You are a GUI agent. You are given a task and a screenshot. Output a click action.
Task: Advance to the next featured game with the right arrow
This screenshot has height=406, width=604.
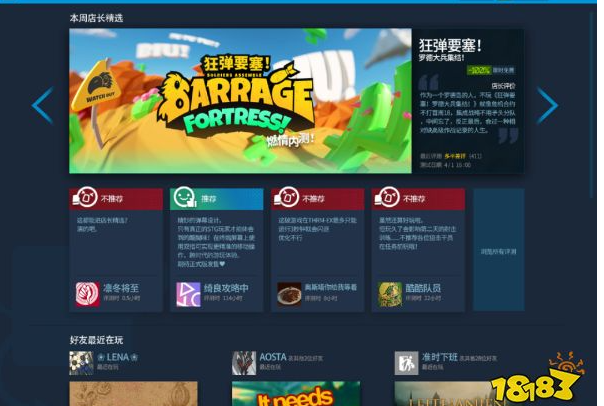point(547,105)
